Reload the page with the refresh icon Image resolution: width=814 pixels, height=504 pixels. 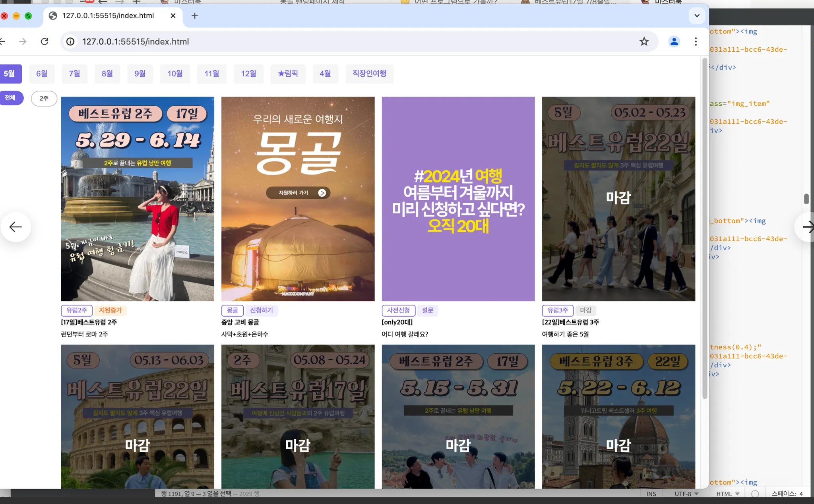pos(45,41)
